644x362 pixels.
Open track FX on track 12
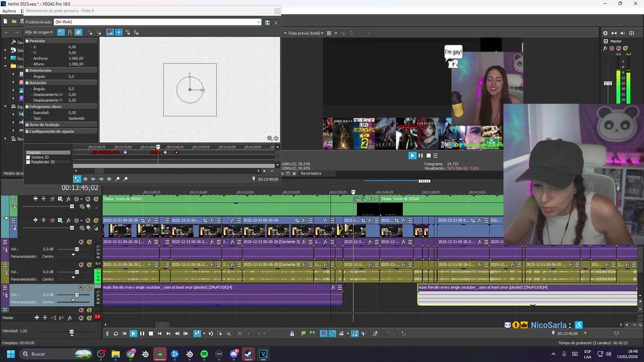coord(68,199)
